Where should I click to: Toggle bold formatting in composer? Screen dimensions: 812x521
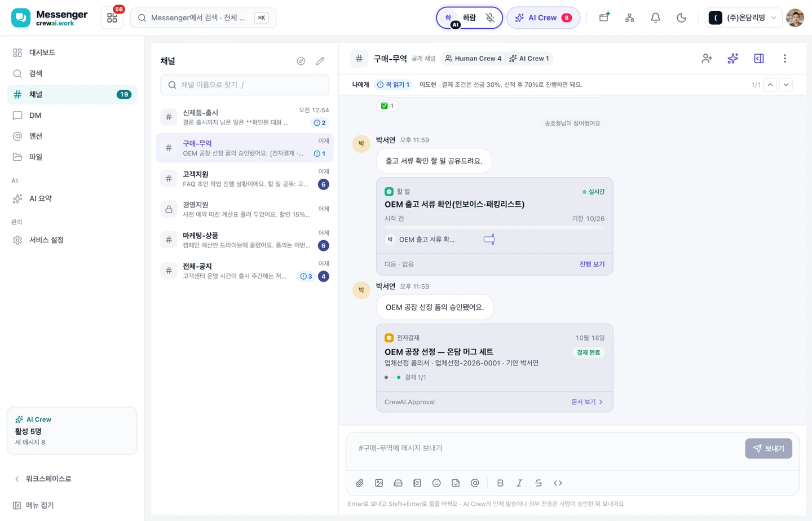point(500,483)
